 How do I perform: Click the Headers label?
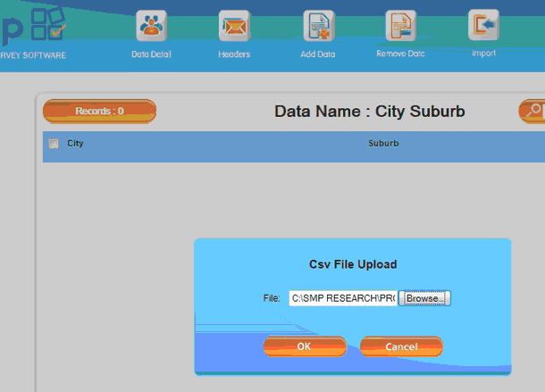point(234,54)
